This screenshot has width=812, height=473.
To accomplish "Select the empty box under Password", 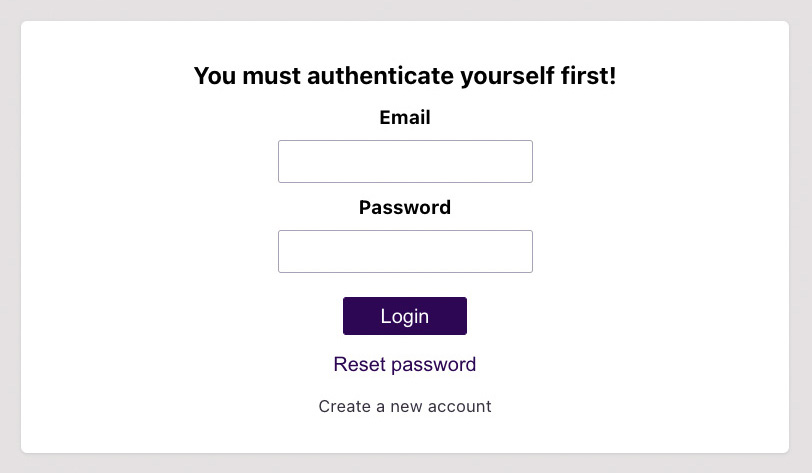I will pos(405,251).
